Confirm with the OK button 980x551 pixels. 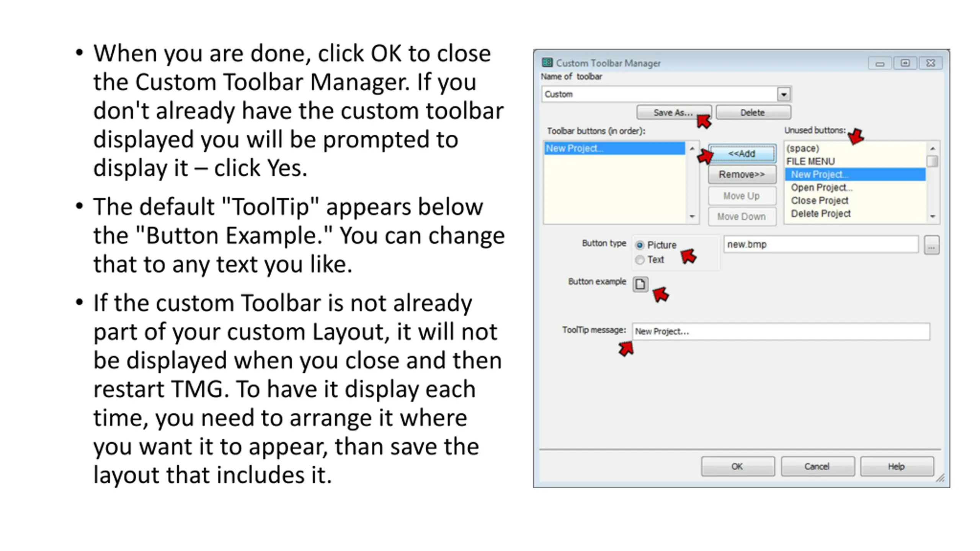pyautogui.click(x=738, y=466)
